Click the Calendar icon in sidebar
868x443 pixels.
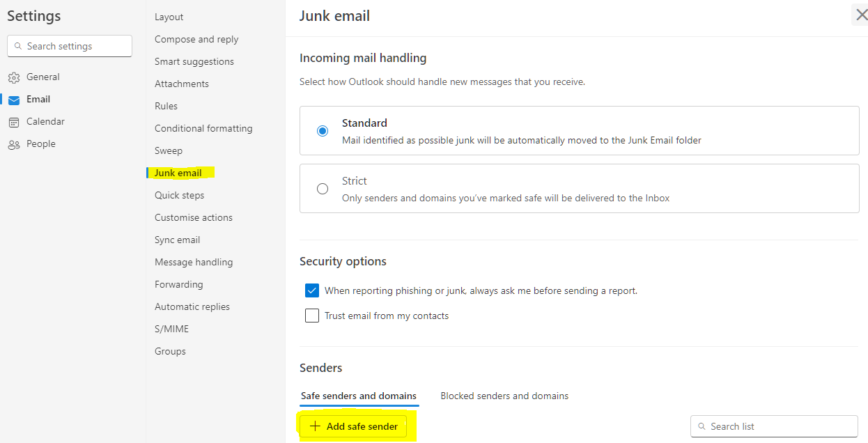coord(14,122)
